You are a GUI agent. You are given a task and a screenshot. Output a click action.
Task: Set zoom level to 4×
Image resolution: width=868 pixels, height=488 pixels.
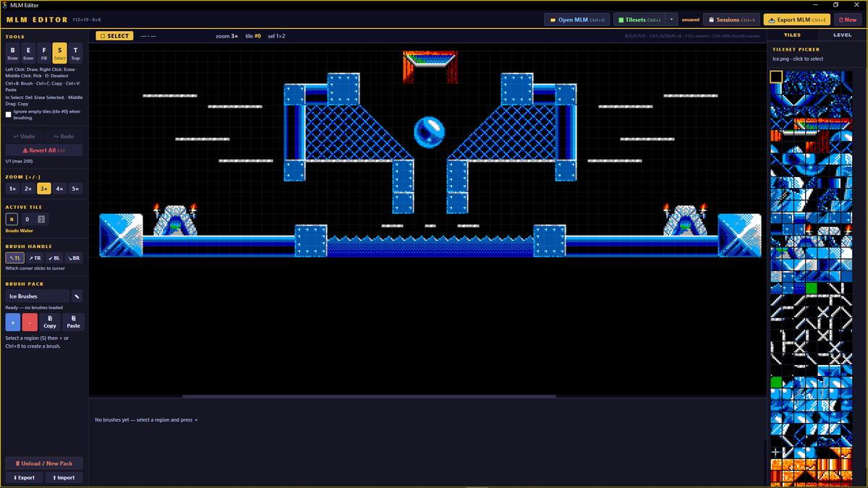tap(60, 189)
